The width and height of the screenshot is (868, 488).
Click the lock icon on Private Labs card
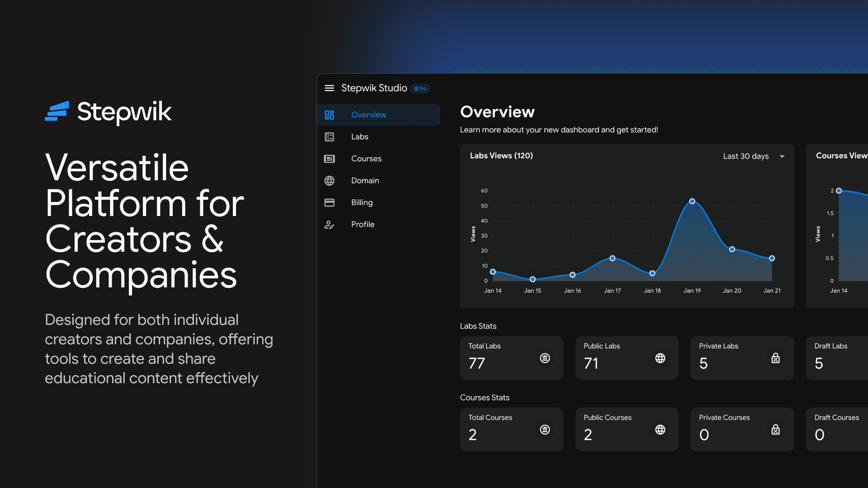775,358
